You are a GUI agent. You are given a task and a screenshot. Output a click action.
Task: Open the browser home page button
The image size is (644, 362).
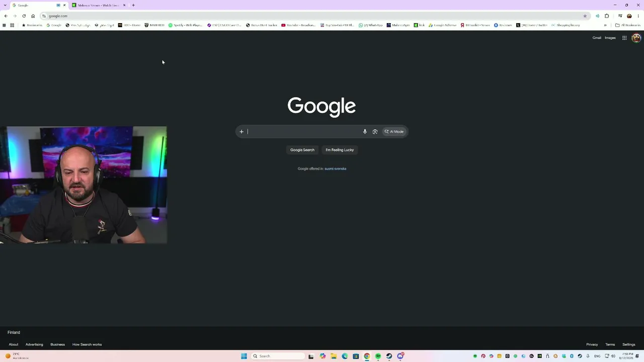33,16
